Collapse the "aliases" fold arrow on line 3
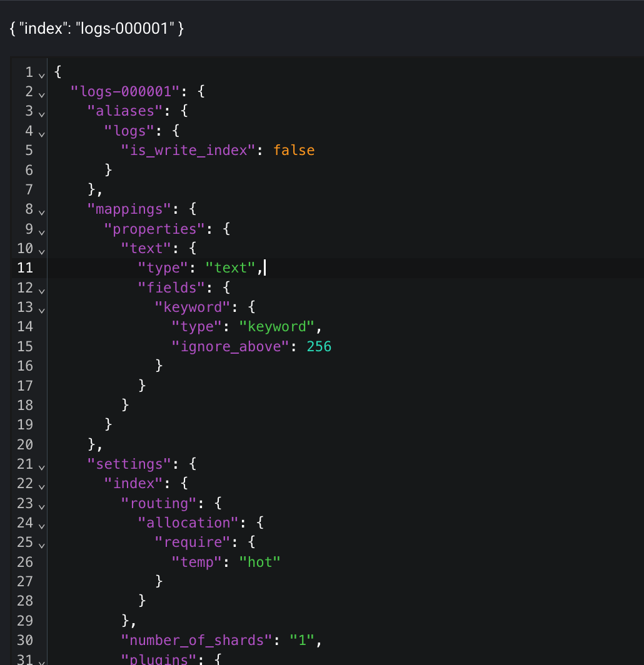Viewport: 644px width, 665px height. click(x=41, y=114)
